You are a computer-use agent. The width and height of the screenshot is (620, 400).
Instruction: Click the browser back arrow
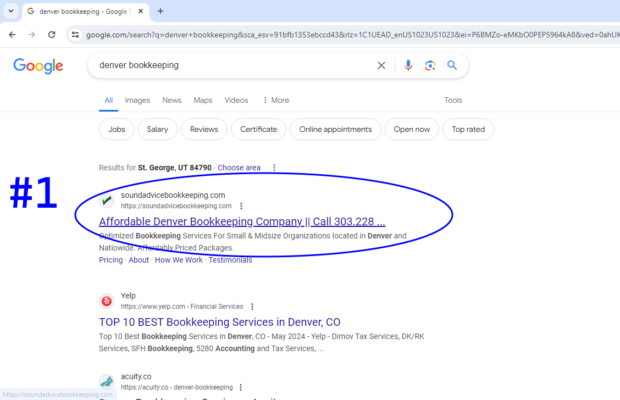point(11,34)
